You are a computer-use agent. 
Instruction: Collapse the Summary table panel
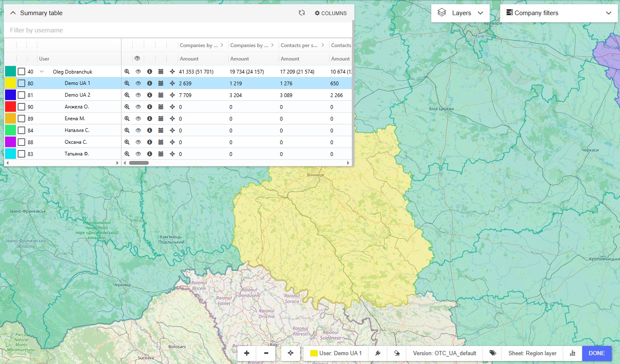click(13, 13)
